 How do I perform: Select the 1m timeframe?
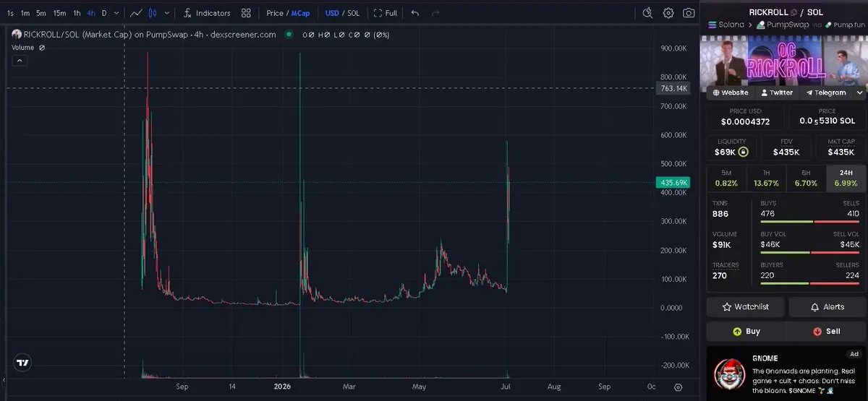tap(25, 13)
